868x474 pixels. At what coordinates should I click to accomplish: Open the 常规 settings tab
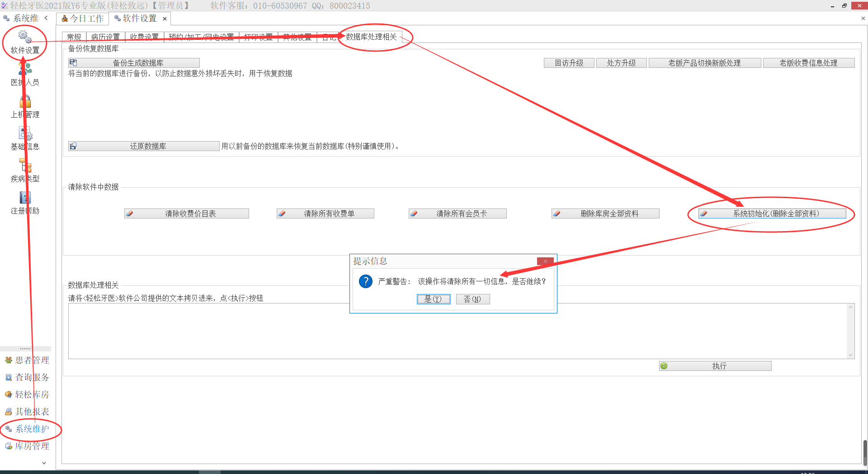(74, 37)
